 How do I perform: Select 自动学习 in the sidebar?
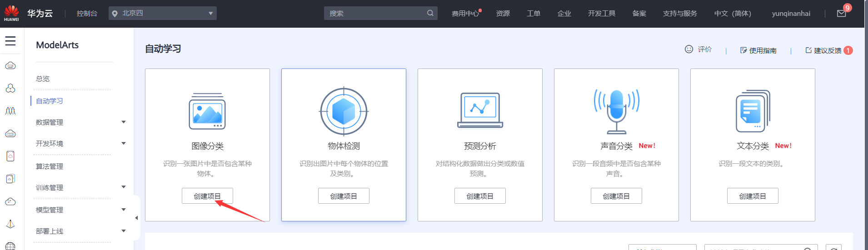coord(50,101)
